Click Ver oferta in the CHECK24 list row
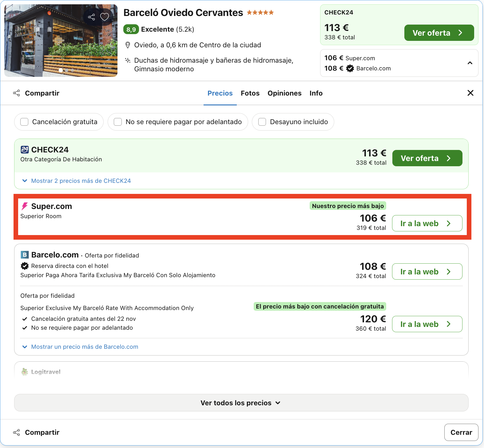This screenshot has width=484, height=448. coord(427,158)
